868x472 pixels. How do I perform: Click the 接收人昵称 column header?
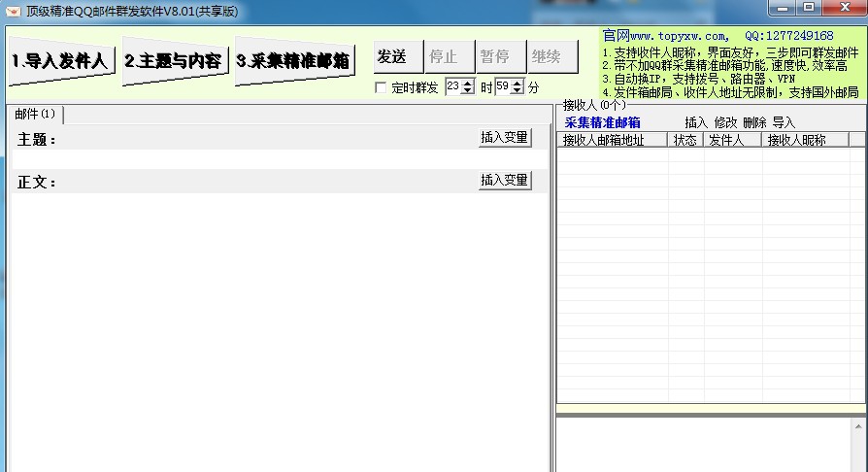(x=806, y=140)
